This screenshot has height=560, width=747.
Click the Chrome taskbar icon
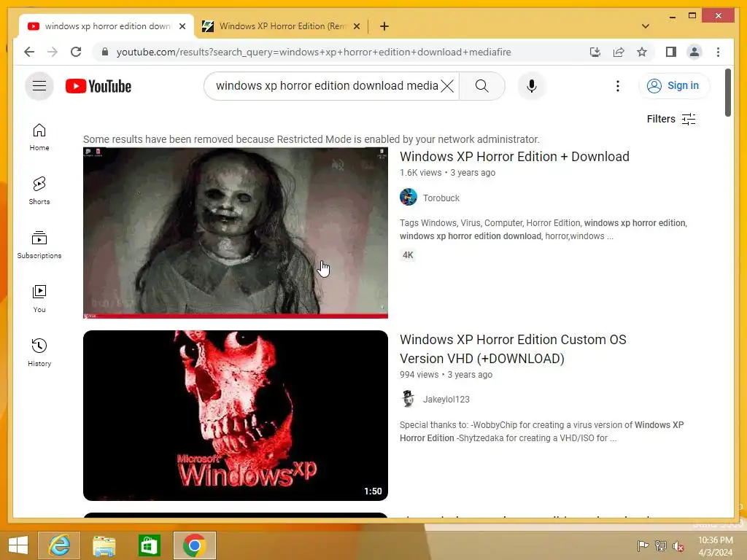(x=194, y=545)
